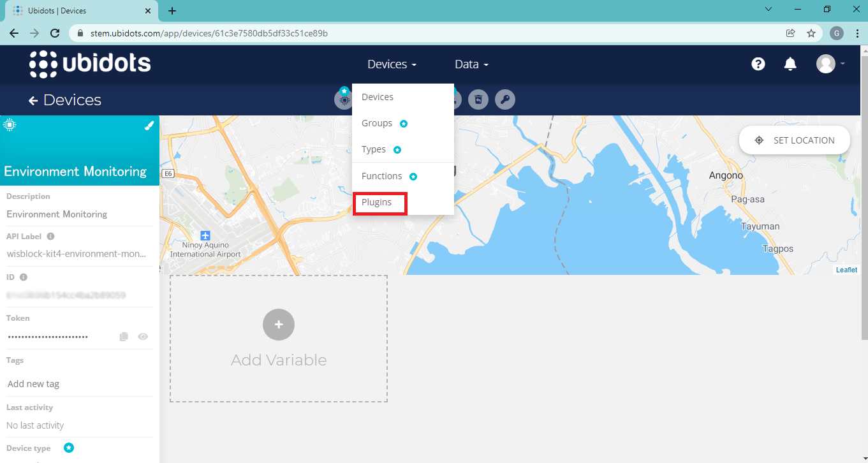
Task: Bookmark this page with the star icon
Action: click(811, 33)
